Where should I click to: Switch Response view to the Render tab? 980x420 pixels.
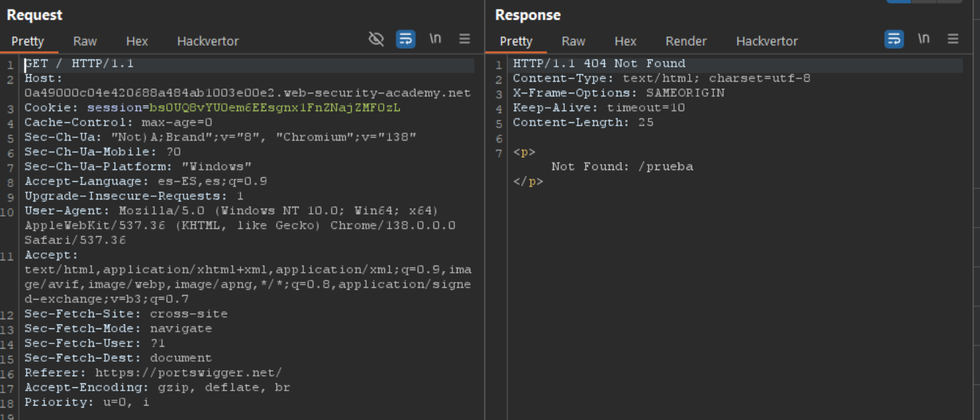tap(686, 41)
